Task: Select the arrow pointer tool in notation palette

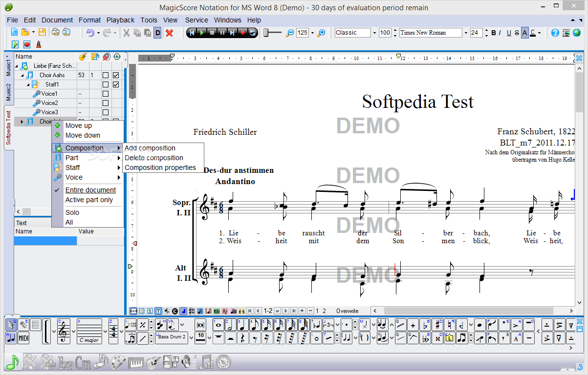Action: pos(11,325)
